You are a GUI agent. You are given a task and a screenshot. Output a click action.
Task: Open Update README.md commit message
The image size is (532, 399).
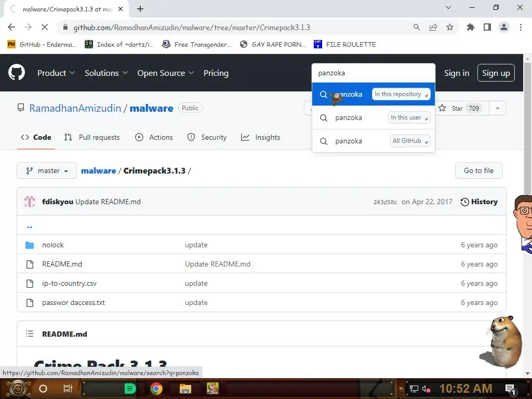(108, 202)
